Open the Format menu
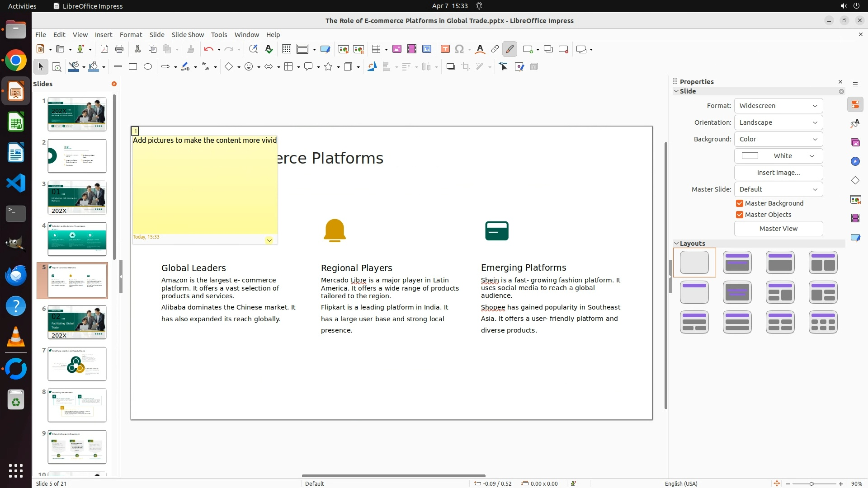The height and width of the screenshot is (488, 868). (131, 35)
